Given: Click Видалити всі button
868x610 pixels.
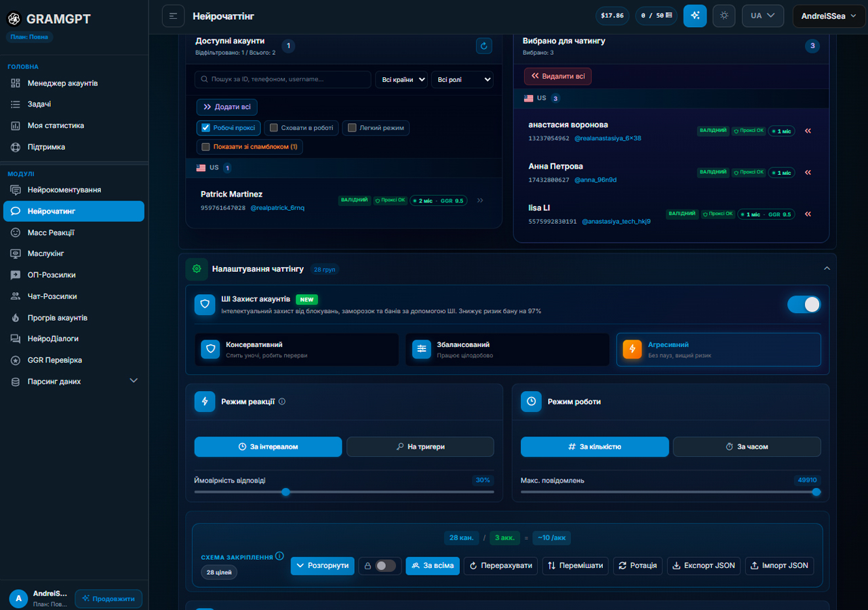Looking at the screenshot, I should (557, 77).
